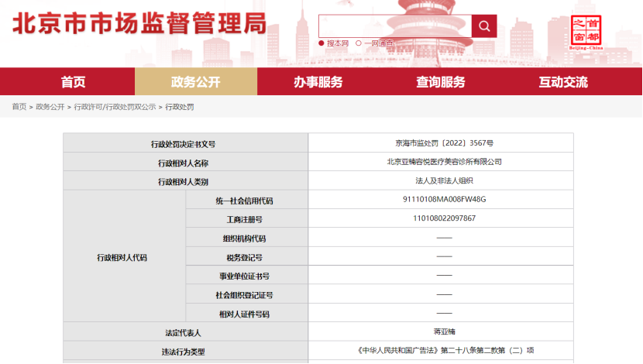Go to 办事服务 in the nav bar

pos(318,82)
